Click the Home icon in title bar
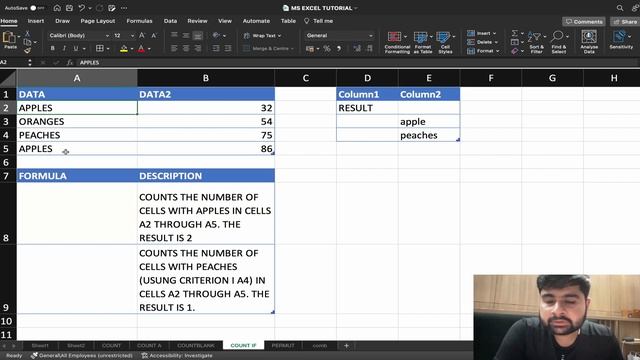This screenshot has height=360, width=640. (x=57, y=8)
